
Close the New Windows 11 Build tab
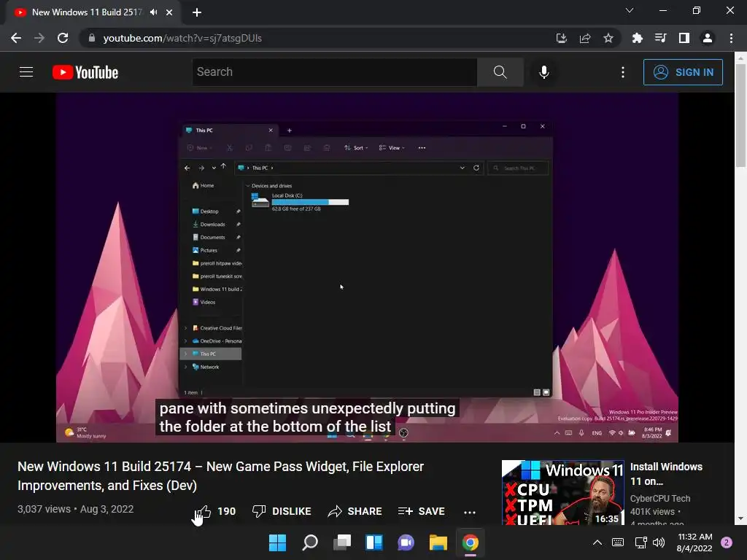point(169,12)
